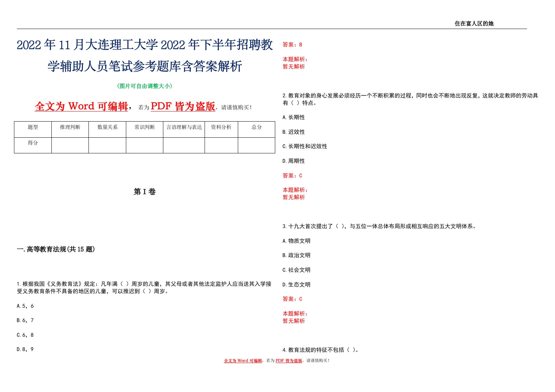Image resolution: width=555 pixels, height=392 pixels.
Task: Click the red 答案：B line
Action: 292,45
